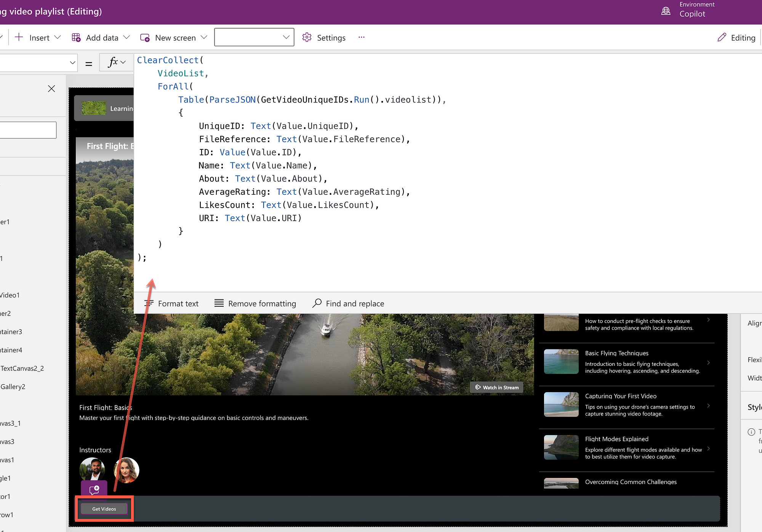Select the Basic Flying Techniques video thumbnail
This screenshot has height=532, width=762.
pos(561,362)
